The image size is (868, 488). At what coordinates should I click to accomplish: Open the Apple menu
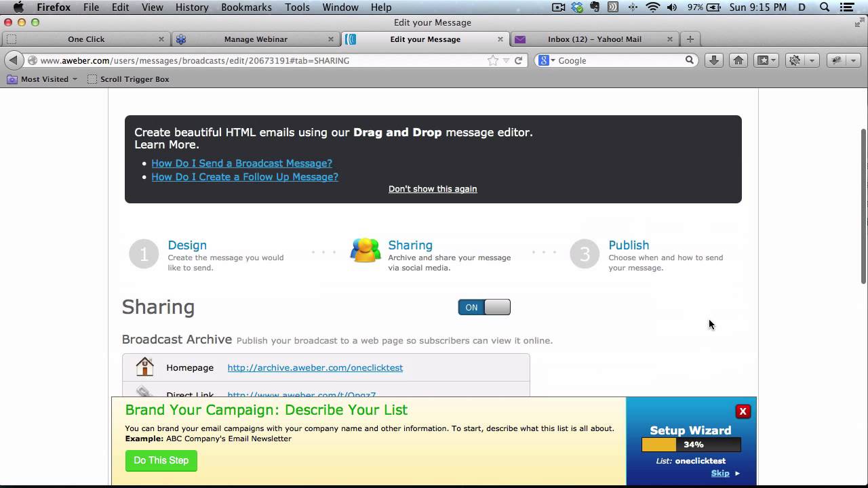(x=18, y=7)
